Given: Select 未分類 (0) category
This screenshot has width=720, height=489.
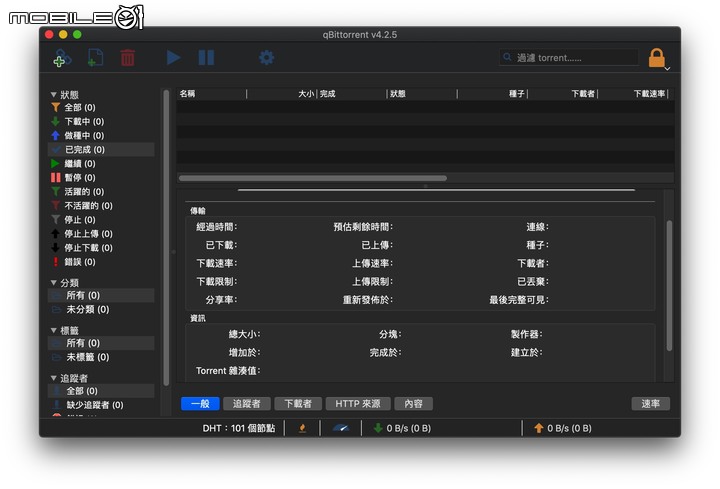Looking at the screenshot, I should coord(101,309).
